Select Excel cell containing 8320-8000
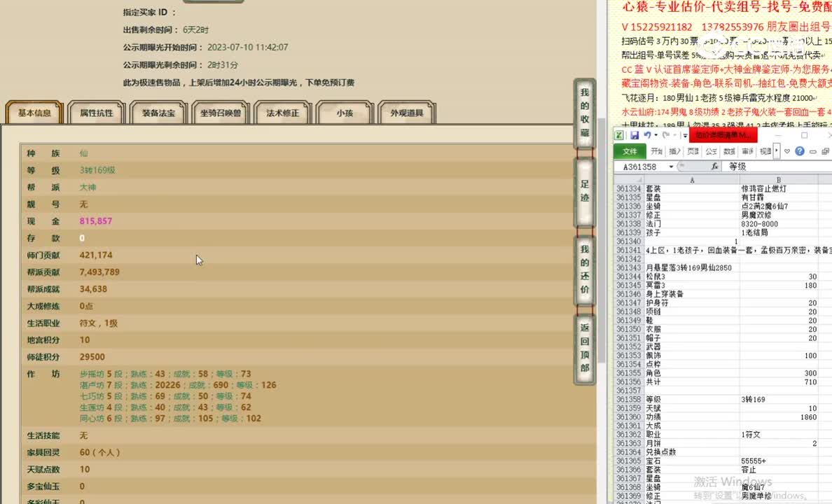This screenshot has height=504, width=832. 778,224
